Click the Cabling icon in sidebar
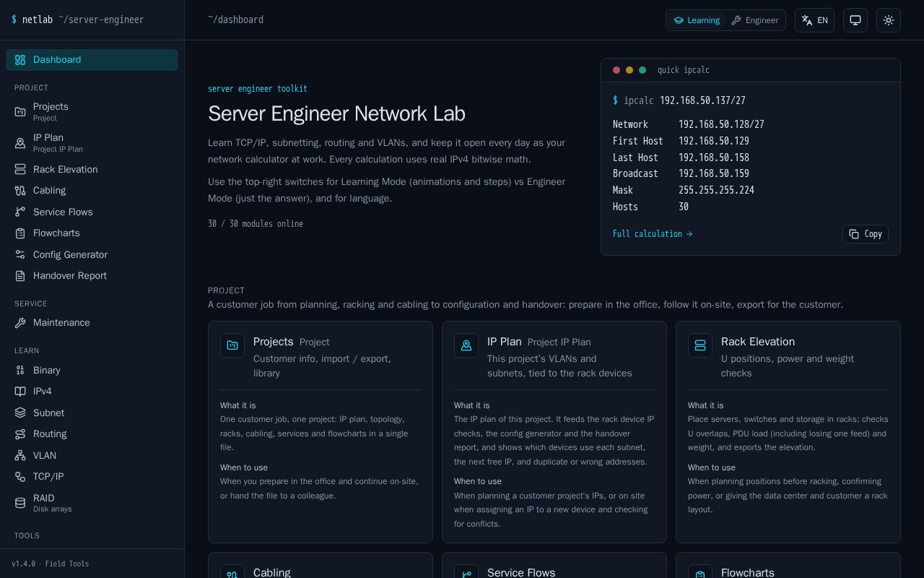 pyautogui.click(x=20, y=191)
